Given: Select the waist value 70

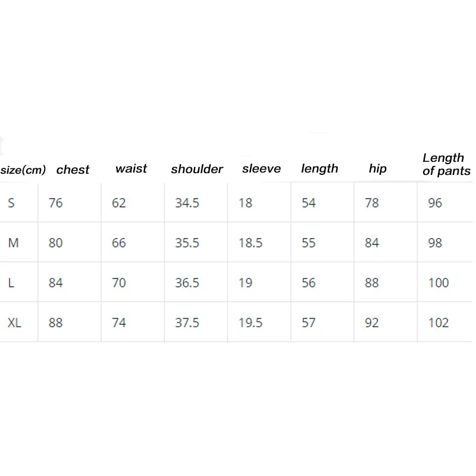Looking at the screenshot, I should point(118,283).
